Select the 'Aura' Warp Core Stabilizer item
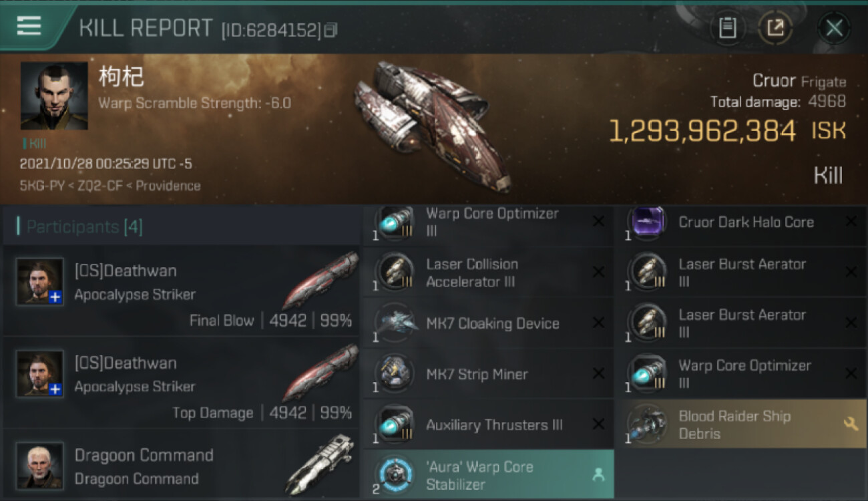Screen dimensions: 868x501 488,475
